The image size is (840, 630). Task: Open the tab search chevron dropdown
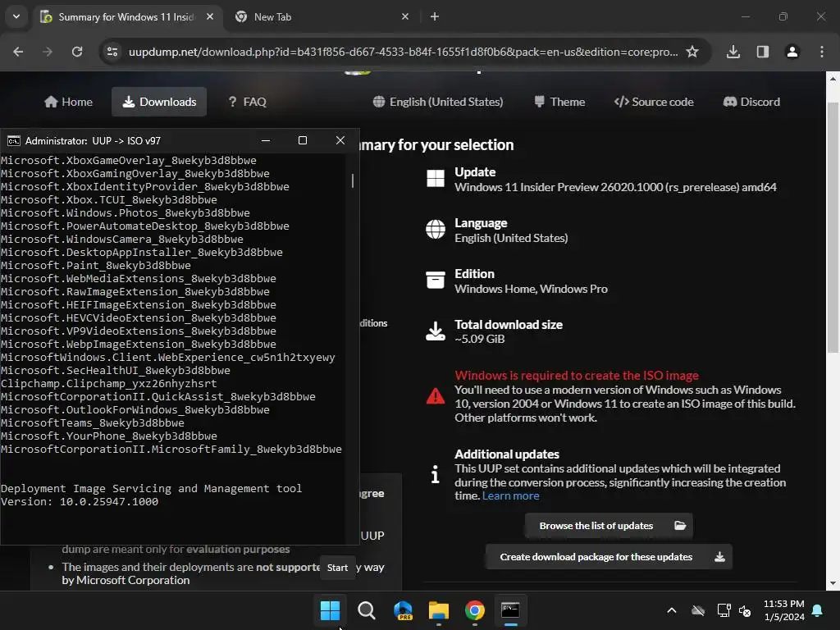[16, 16]
